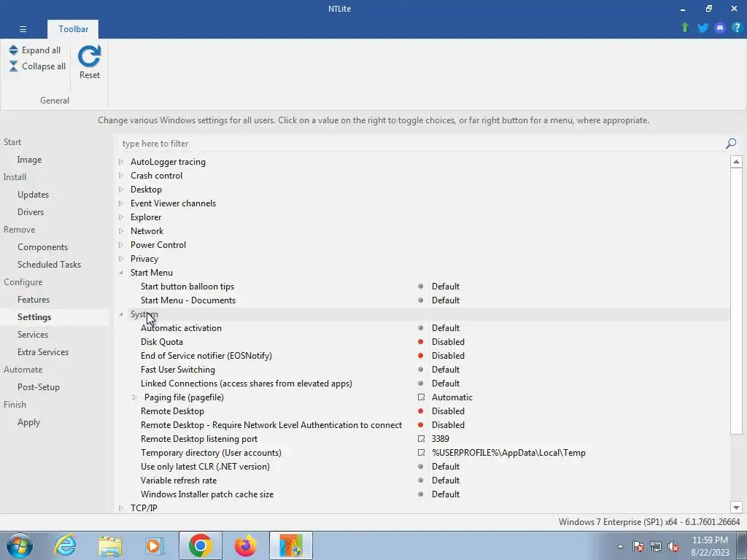Expand the Paging file (pagefile) item
Viewport: 747px width, 560px height.
point(134,397)
